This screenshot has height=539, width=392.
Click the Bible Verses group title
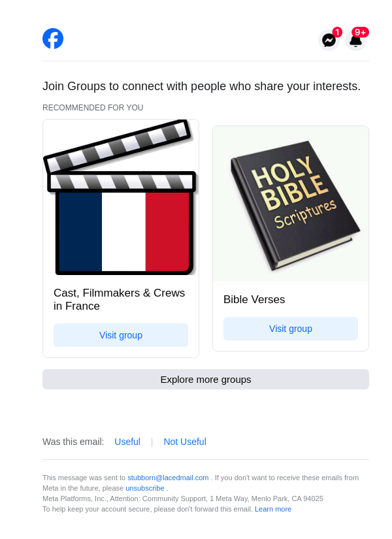[x=254, y=300]
